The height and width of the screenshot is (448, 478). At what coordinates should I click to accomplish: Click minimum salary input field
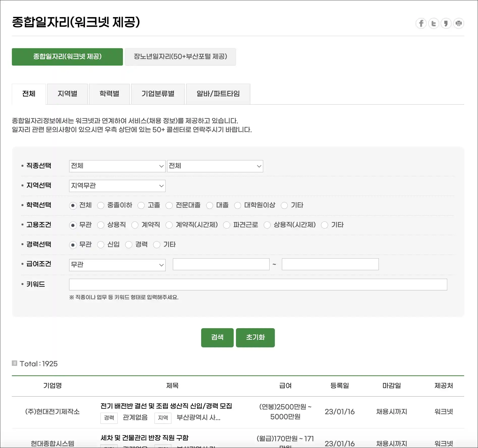pyautogui.click(x=221, y=264)
